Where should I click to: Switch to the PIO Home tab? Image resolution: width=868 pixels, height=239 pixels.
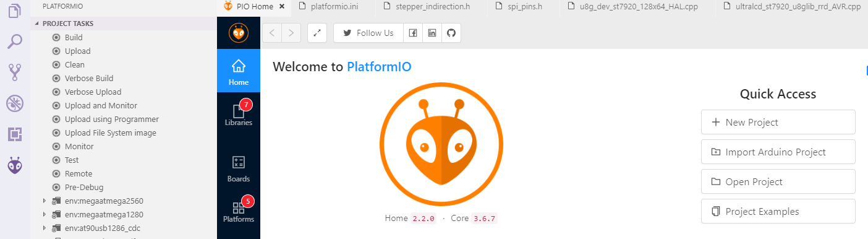click(x=255, y=7)
